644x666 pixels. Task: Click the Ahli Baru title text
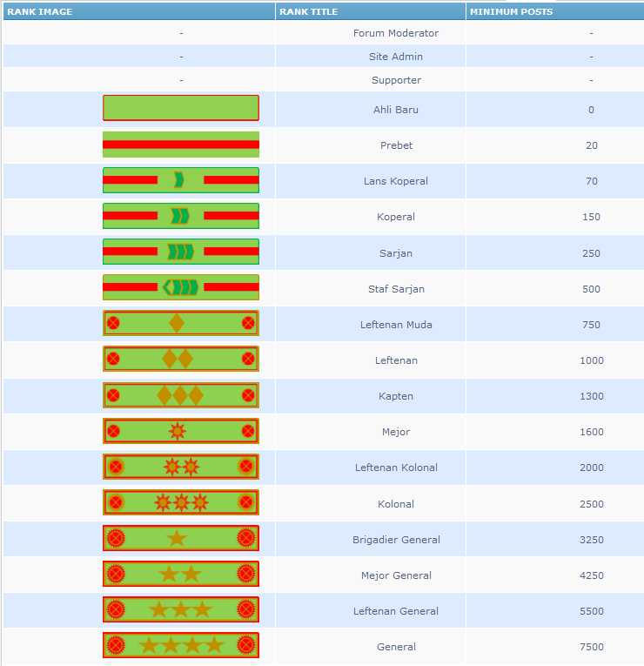[x=396, y=110]
